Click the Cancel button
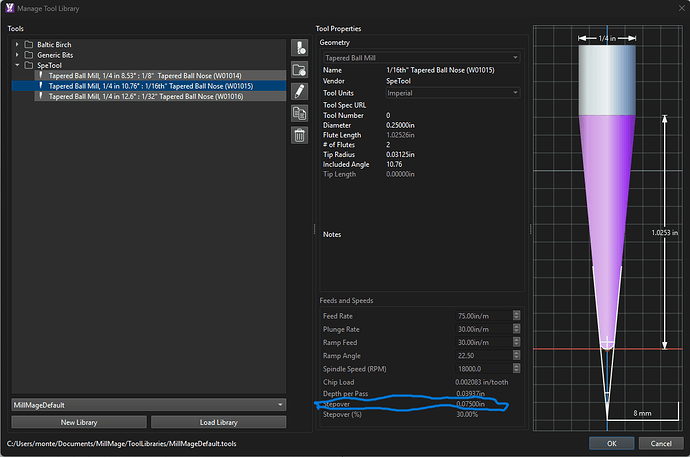This screenshot has width=690, height=457. (661, 443)
